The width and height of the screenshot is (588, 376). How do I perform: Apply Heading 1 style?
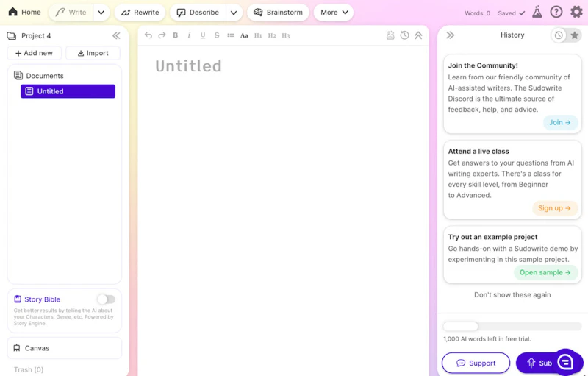pos(258,35)
